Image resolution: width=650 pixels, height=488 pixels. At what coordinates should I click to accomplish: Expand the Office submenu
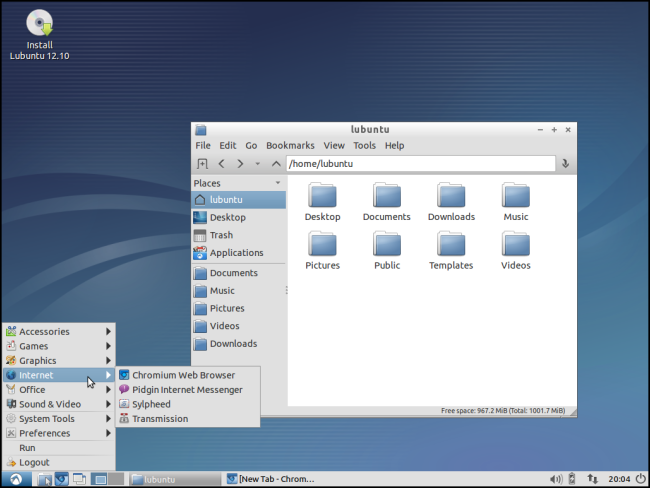point(59,390)
